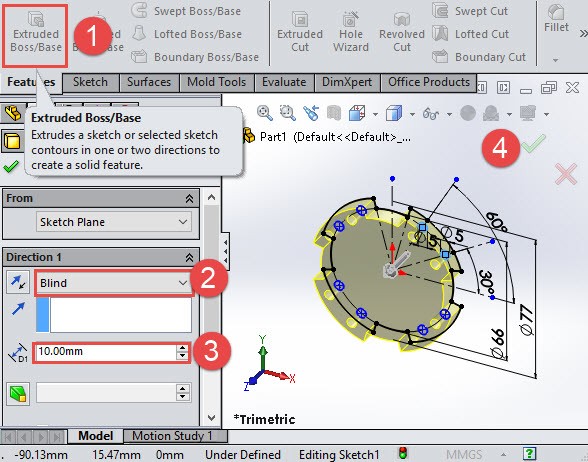This screenshot has height=462, width=588.
Task: Click the View Settings monitor icon
Action: [x=528, y=113]
